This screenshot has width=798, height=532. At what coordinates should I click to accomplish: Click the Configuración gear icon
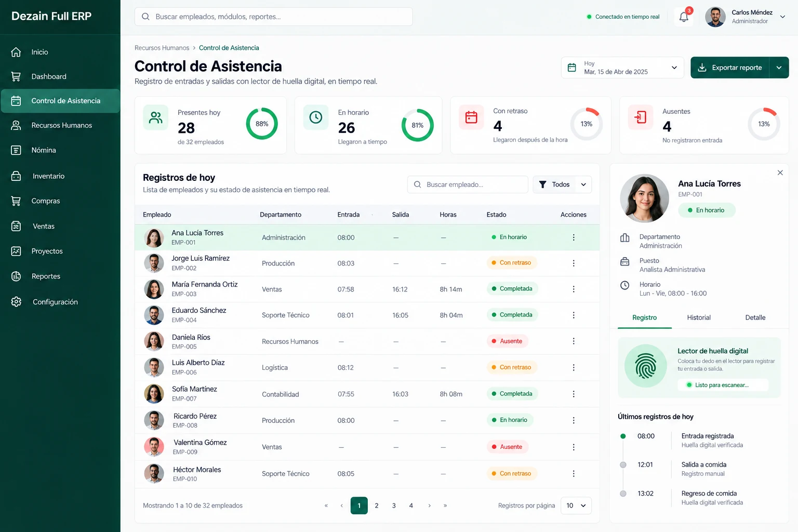click(x=16, y=302)
